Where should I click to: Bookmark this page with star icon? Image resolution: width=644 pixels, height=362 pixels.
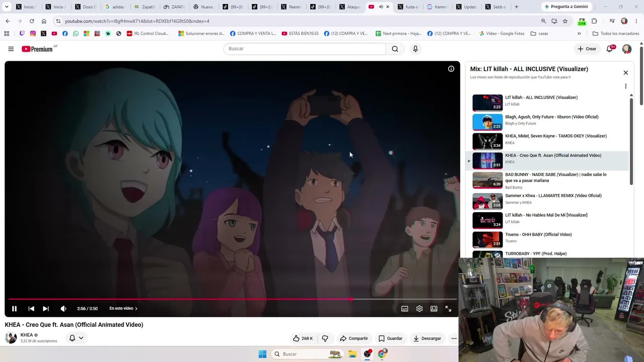pyautogui.click(x=565, y=21)
